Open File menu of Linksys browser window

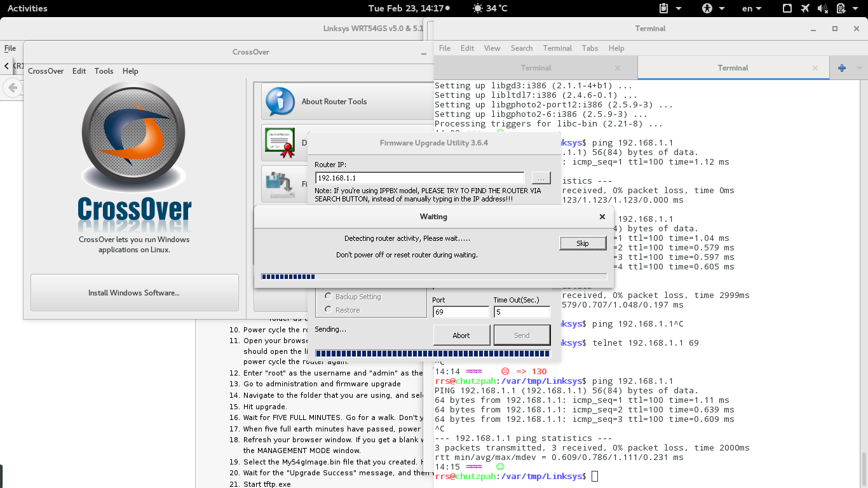pyautogui.click(x=10, y=48)
